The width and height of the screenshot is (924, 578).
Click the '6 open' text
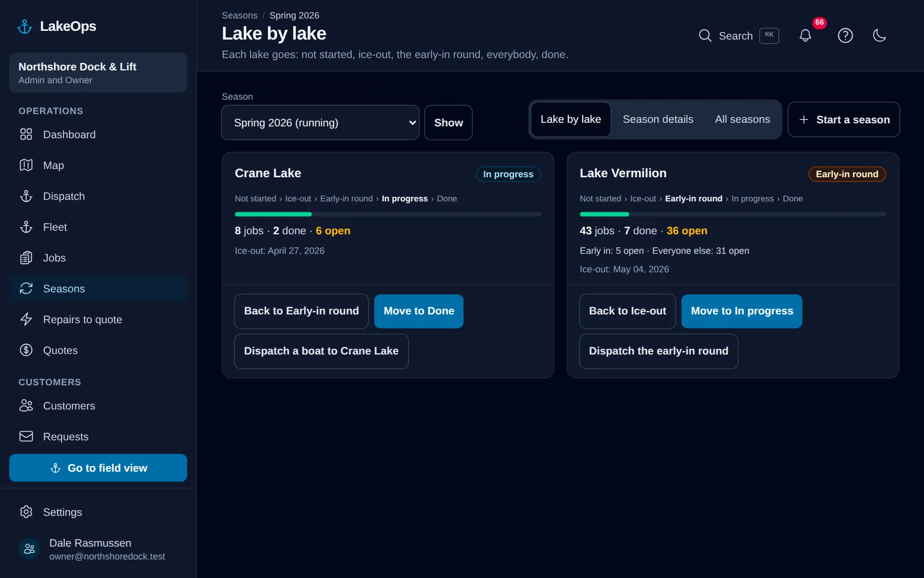pos(333,231)
